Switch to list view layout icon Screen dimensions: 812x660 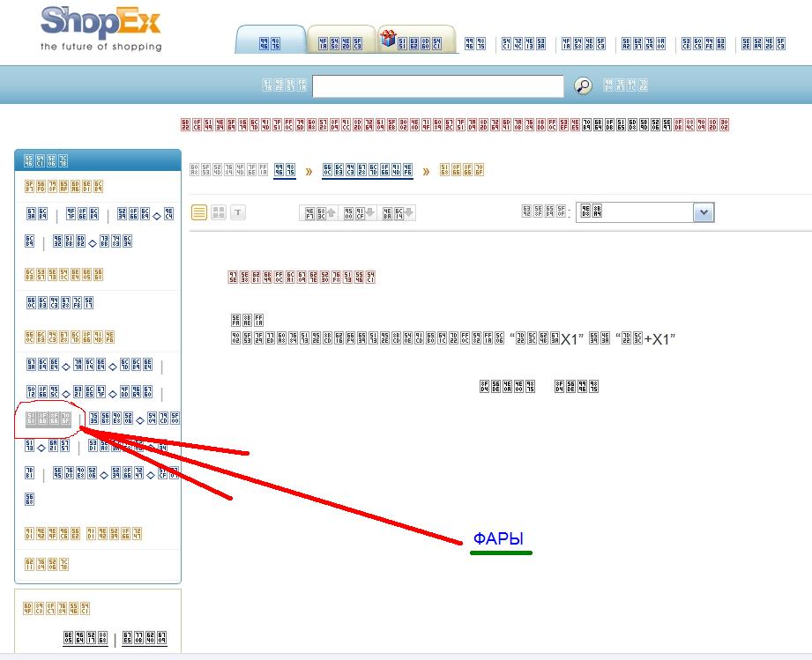coord(199,212)
